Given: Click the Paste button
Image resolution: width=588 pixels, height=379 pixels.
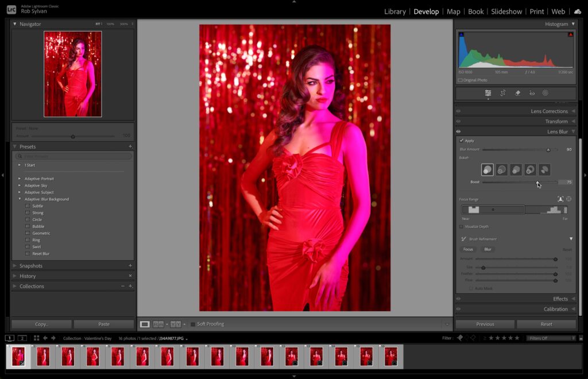Looking at the screenshot, I should pos(104,324).
